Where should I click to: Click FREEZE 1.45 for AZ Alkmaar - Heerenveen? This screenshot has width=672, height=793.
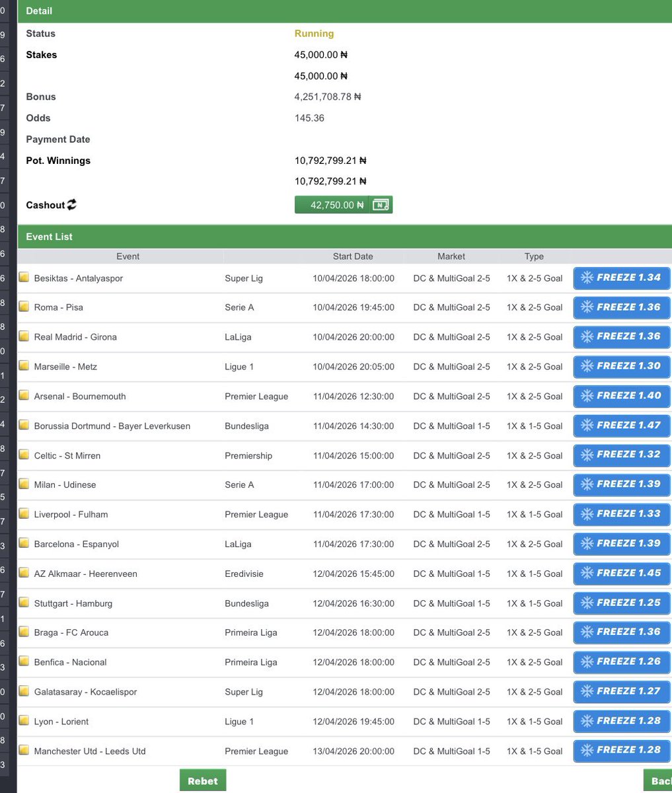click(x=621, y=573)
